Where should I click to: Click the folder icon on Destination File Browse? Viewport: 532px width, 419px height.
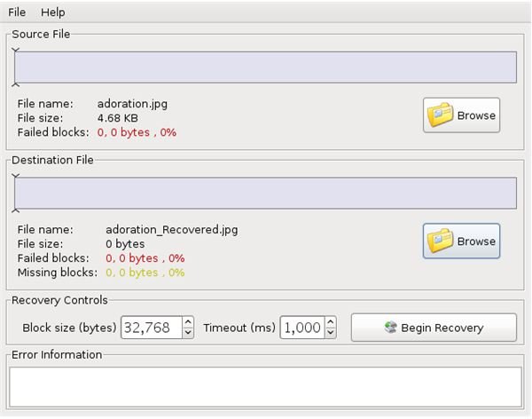(x=440, y=241)
